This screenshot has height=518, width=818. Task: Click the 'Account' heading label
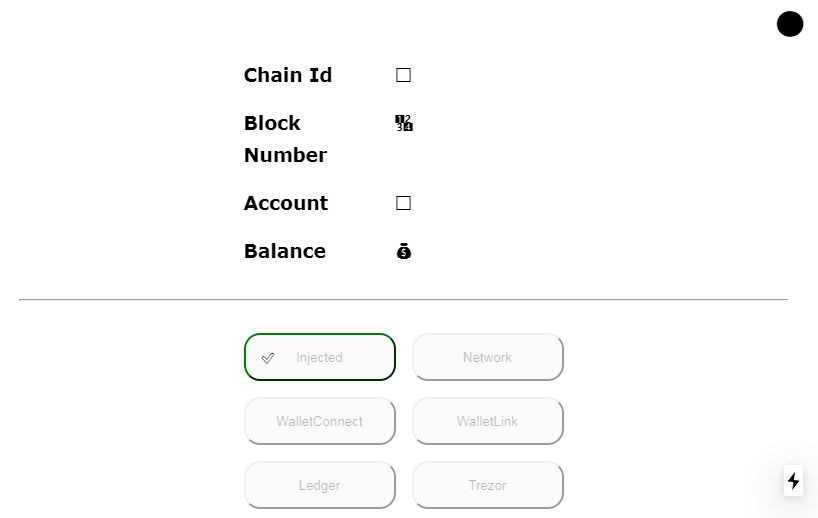coord(286,203)
